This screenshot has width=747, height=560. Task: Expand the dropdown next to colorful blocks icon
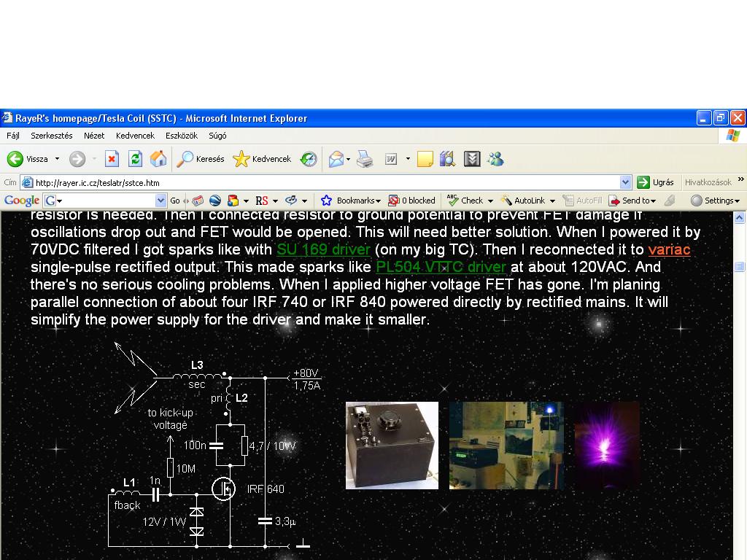[x=246, y=201]
